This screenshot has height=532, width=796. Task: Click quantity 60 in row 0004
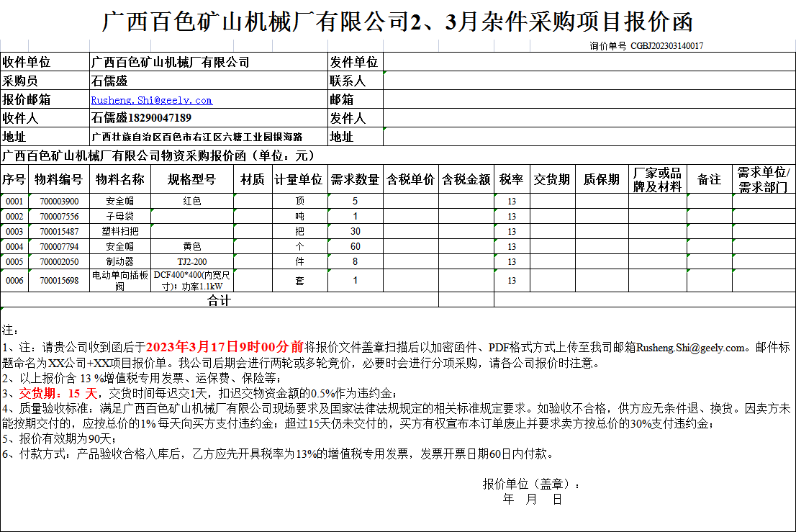pos(355,247)
